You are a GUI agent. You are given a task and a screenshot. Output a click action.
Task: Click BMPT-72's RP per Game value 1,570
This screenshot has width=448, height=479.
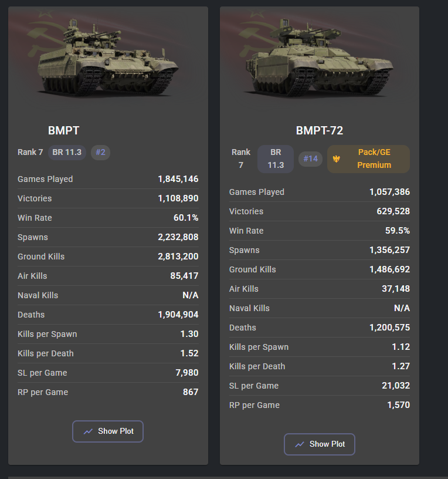(x=398, y=405)
